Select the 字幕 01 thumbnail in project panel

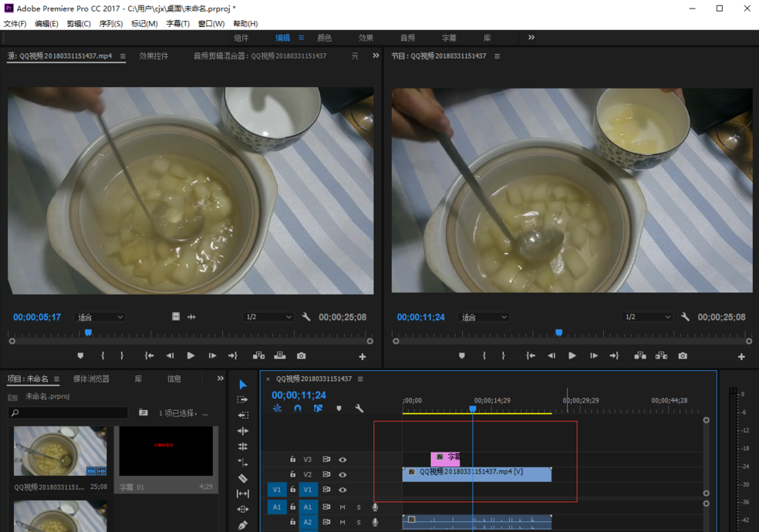[167, 452]
